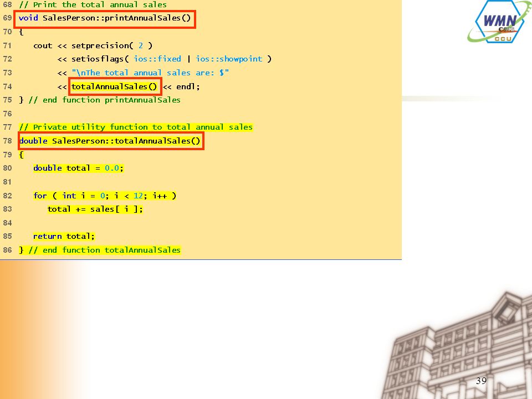Click 'double SalesPerson::totalAnnualSales()' line
The height and width of the screenshot is (399, 532).
(x=111, y=141)
